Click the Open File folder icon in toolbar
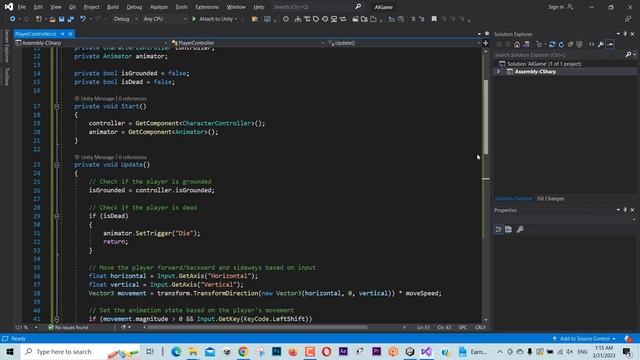 (52, 19)
